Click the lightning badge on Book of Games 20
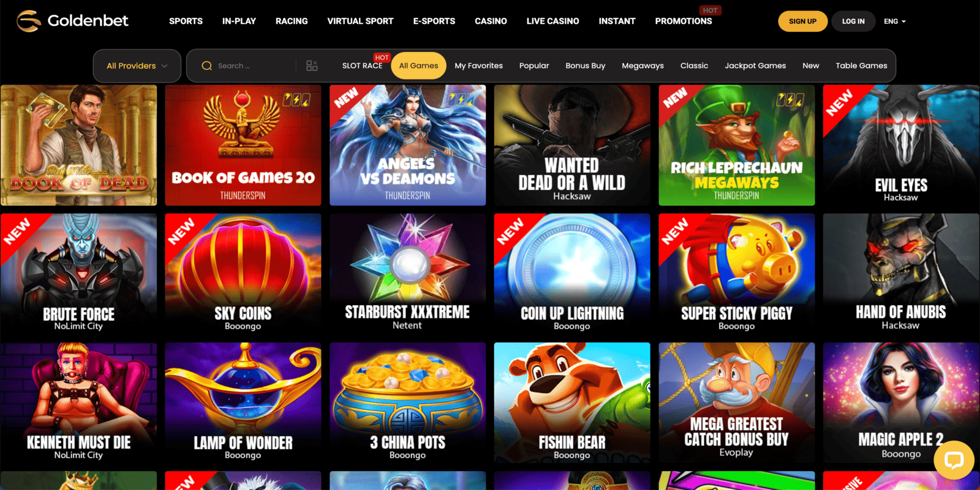 tap(296, 99)
